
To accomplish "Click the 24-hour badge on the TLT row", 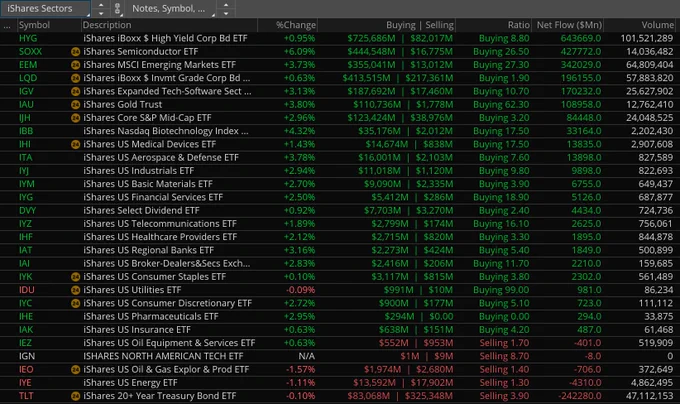I will click(x=75, y=396).
